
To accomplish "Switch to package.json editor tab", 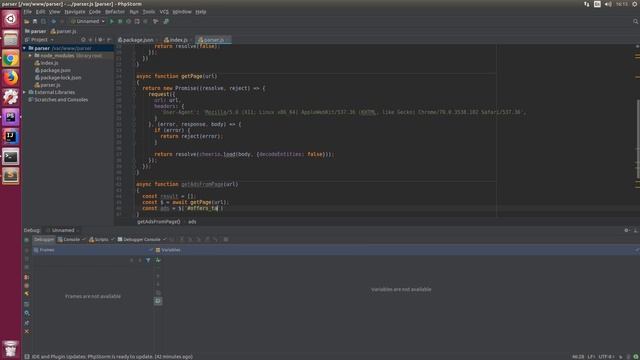I will tap(136, 40).
